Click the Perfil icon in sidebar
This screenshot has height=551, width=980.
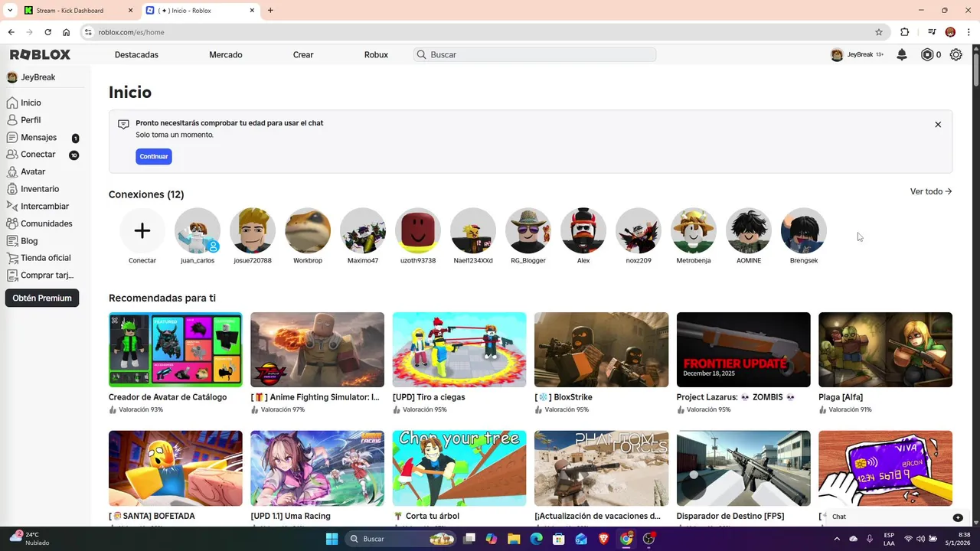click(x=12, y=120)
